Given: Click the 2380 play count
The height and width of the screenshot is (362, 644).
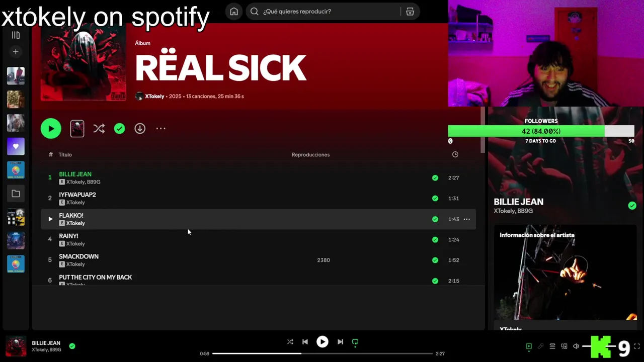Looking at the screenshot, I should pyautogui.click(x=324, y=260).
